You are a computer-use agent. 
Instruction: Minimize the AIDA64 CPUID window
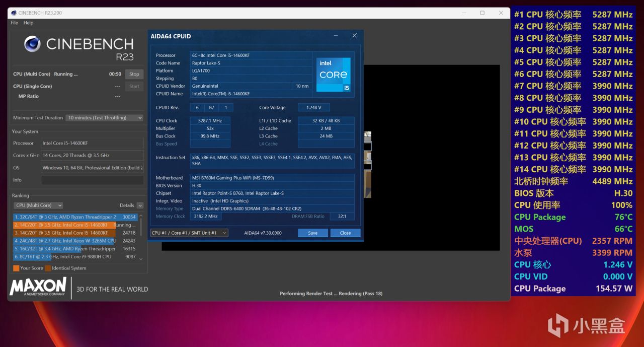(x=336, y=36)
